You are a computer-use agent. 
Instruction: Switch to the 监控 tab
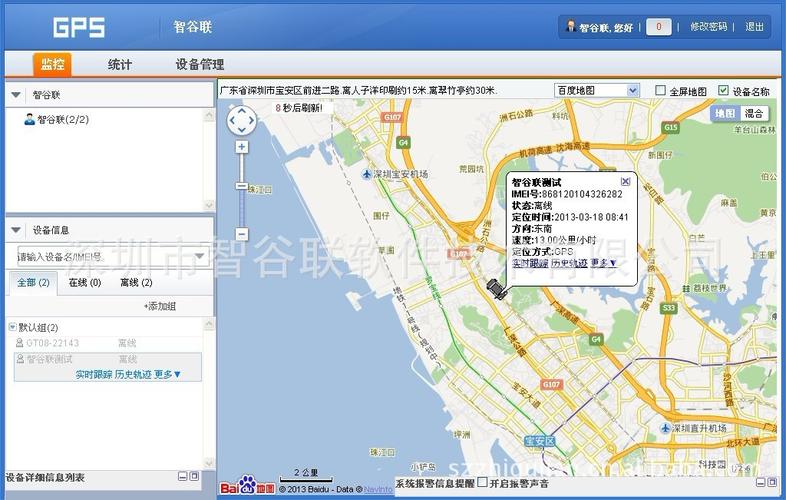pos(52,64)
